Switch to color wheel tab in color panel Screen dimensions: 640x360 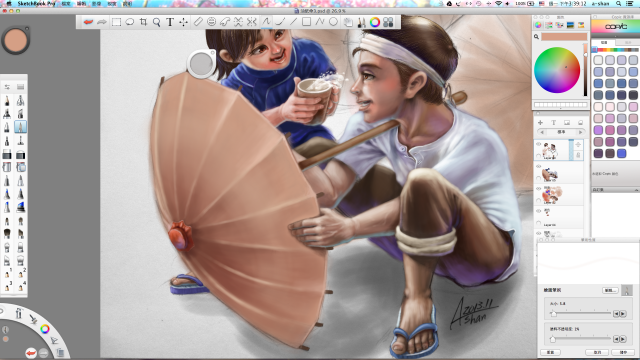[x=538, y=25]
